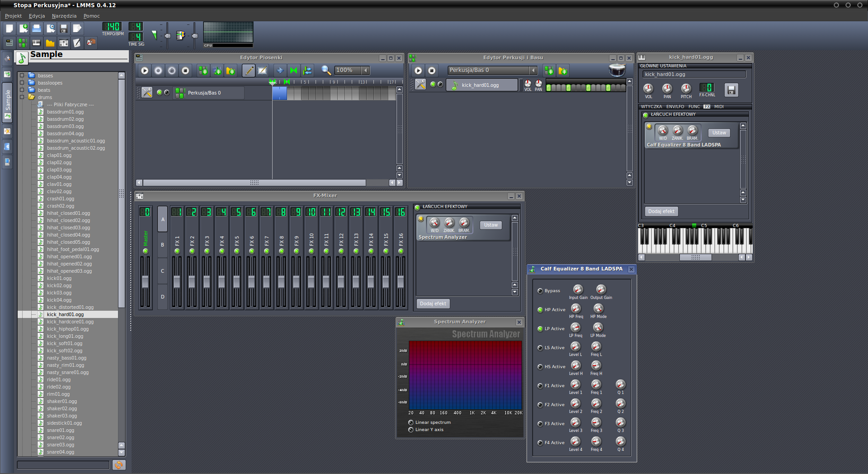Add beat/bassline track in Edytor Piosenki
This screenshot has width=868, height=474.
pyautogui.click(x=203, y=71)
